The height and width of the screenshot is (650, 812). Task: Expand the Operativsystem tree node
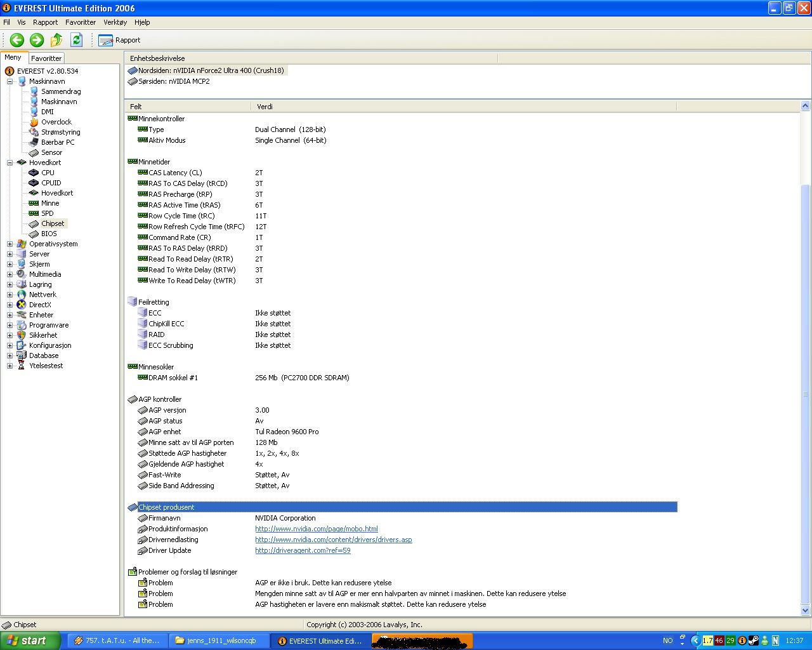click(x=10, y=244)
